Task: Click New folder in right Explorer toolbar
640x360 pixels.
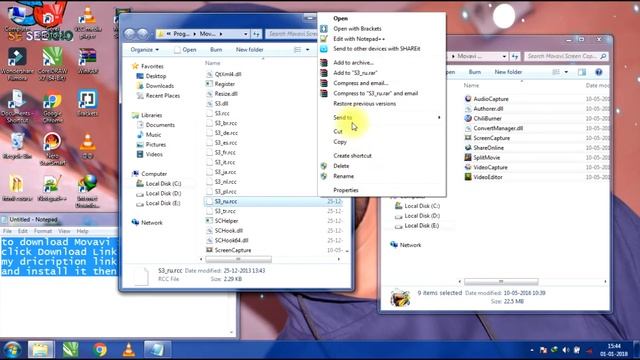Action: click(508, 72)
